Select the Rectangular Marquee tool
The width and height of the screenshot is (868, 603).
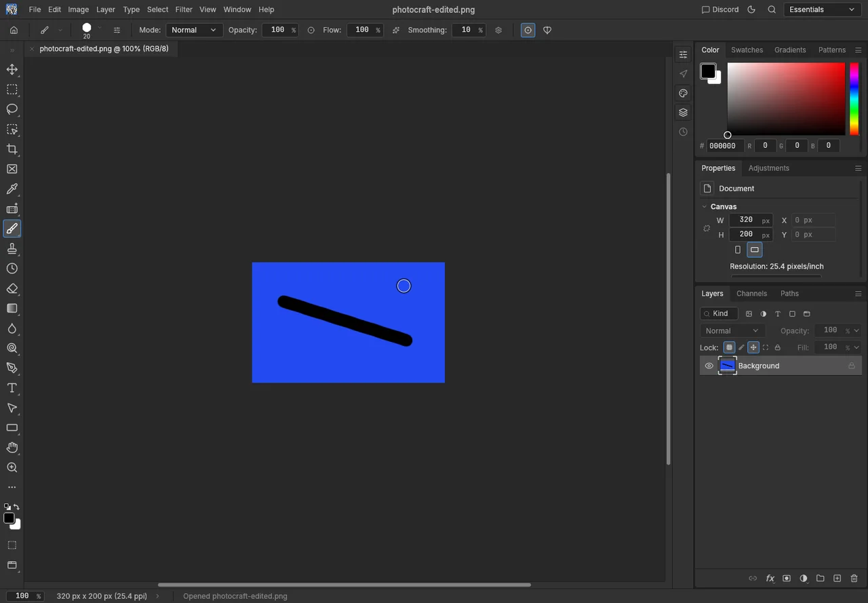click(12, 90)
